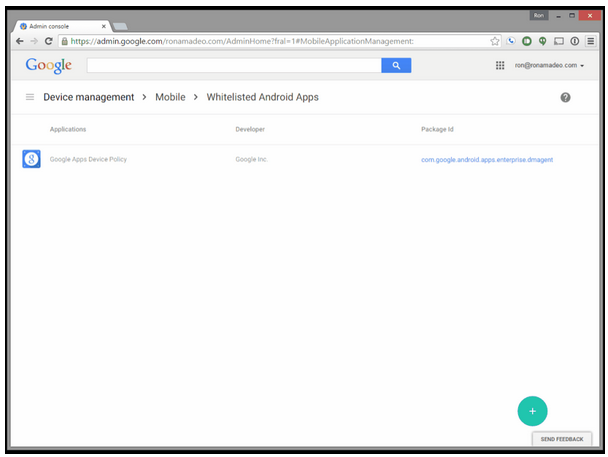Image resolution: width=608 pixels, height=457 pixels.
Task: Click the browser forward arrow
Action: (34, 41)
